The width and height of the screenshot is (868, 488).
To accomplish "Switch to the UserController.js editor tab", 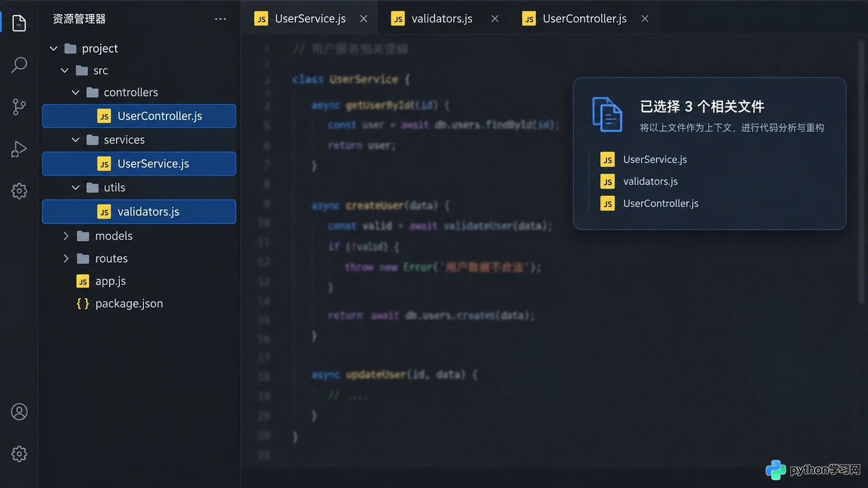I will (584, 19).
